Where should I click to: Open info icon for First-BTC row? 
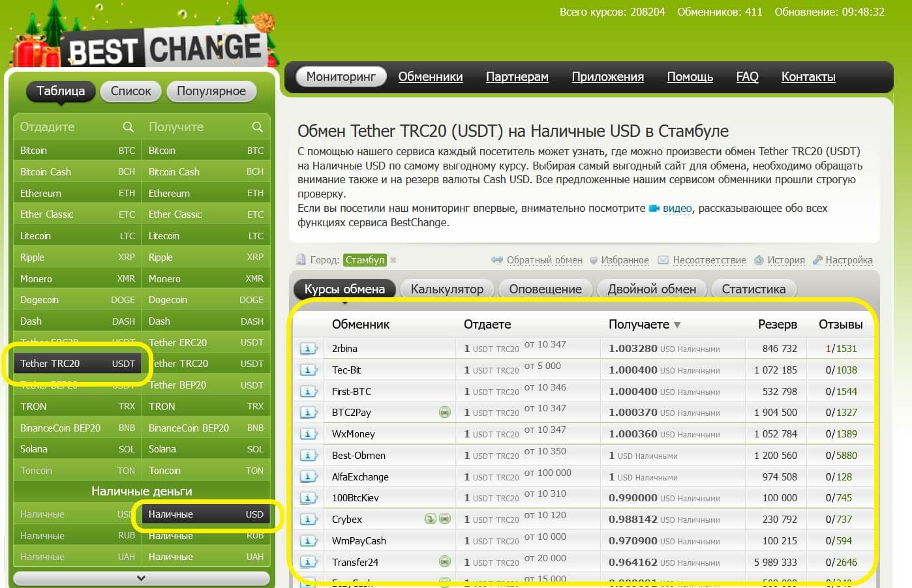coord(308,392)
